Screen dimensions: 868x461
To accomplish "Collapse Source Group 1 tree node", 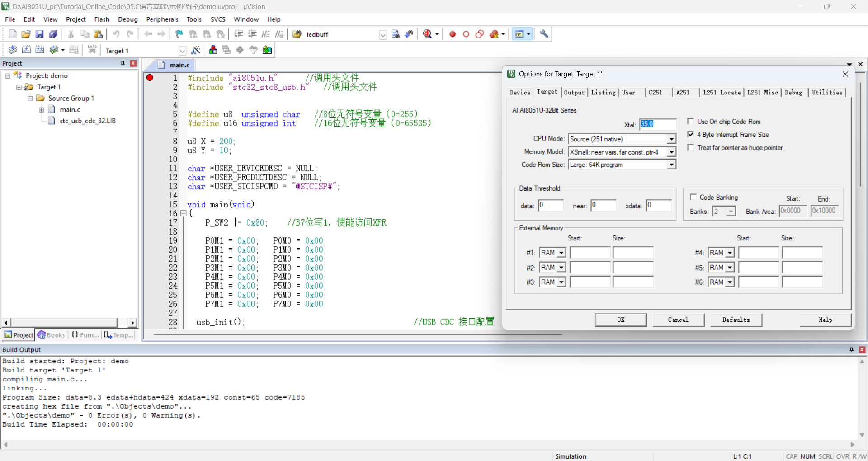I will click(x=30, y=98).
